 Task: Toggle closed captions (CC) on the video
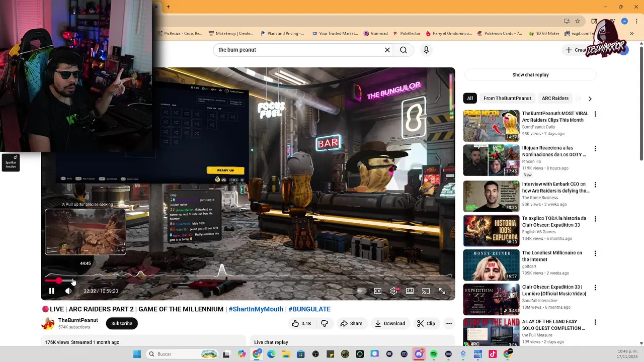point(377,291)
